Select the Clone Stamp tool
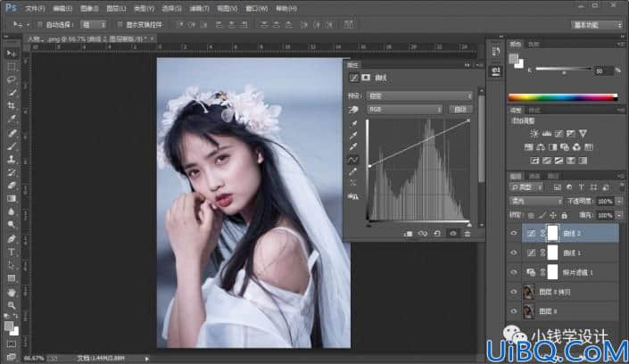629x364 pixels. tap(12, 160)
